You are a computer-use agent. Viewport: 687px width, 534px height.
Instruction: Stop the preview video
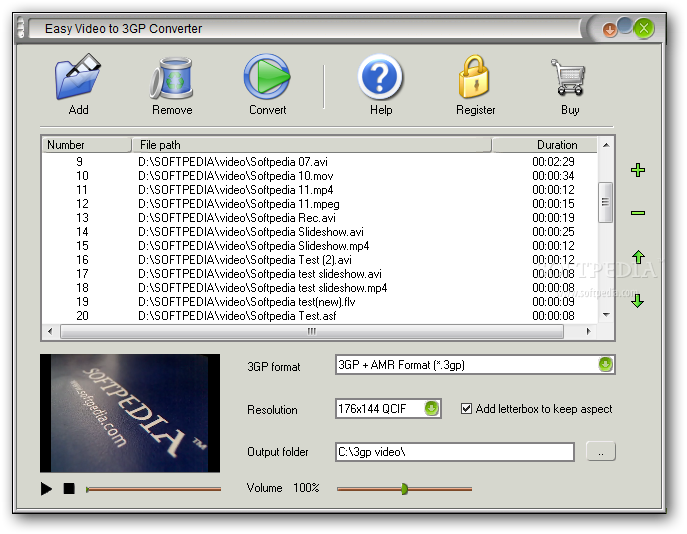69,488
